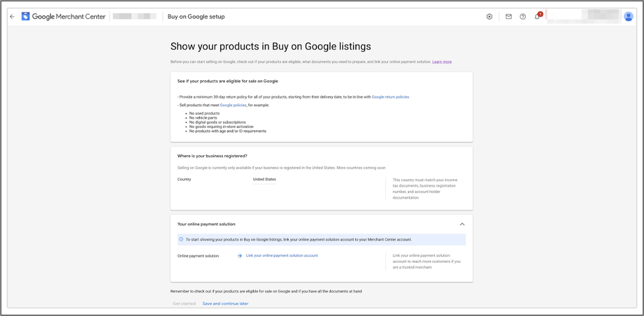Click the Get started button
644x316 pixels.
coord(184,304)
